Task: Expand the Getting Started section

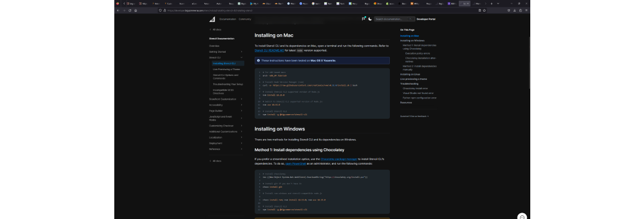Action: point(226,52)
